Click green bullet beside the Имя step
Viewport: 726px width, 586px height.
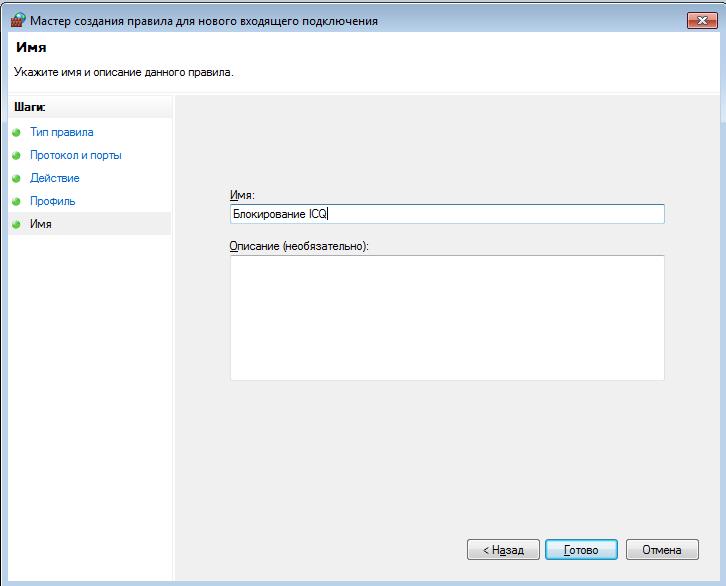16,224
